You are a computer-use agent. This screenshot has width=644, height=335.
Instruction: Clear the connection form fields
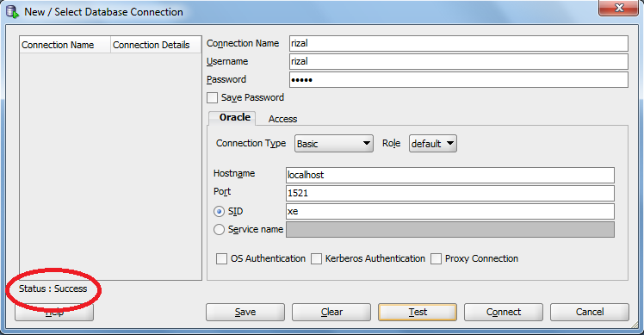[x=331, y=312]
